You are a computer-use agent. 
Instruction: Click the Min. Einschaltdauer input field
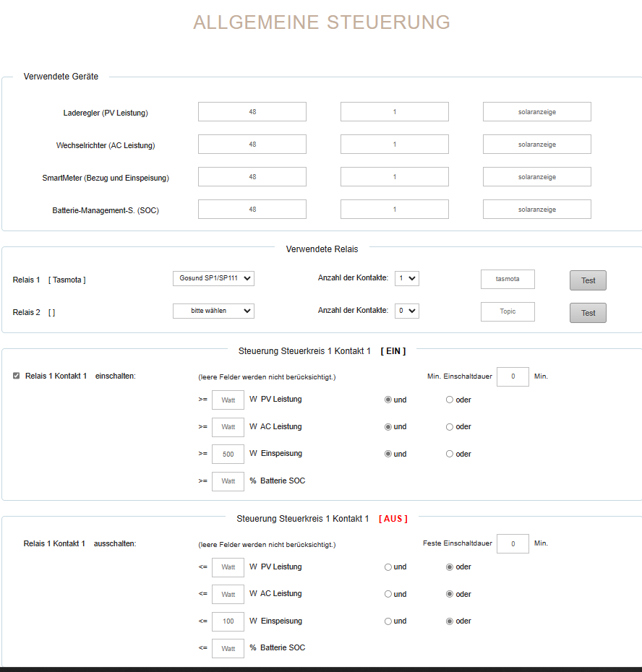(x=513, y=376)
